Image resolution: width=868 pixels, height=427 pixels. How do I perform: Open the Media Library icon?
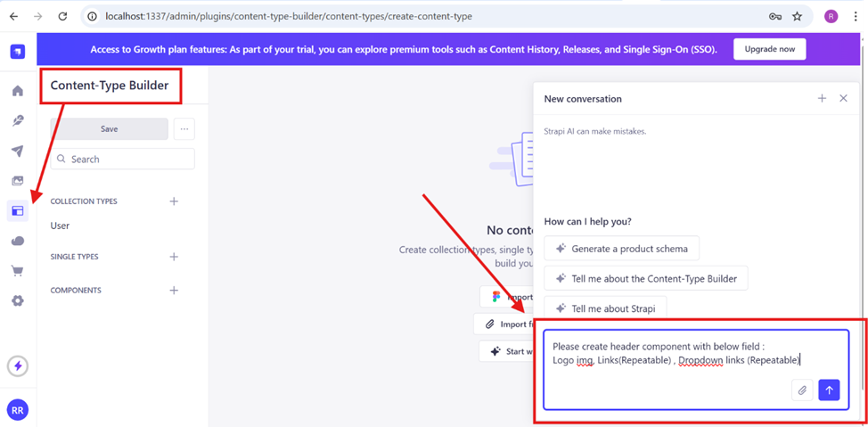point(18,181)
